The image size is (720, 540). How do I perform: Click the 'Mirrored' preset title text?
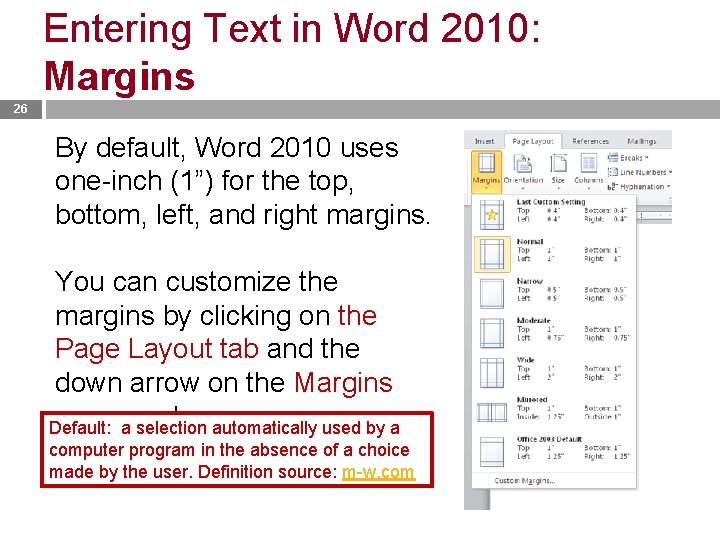(532, 399)
